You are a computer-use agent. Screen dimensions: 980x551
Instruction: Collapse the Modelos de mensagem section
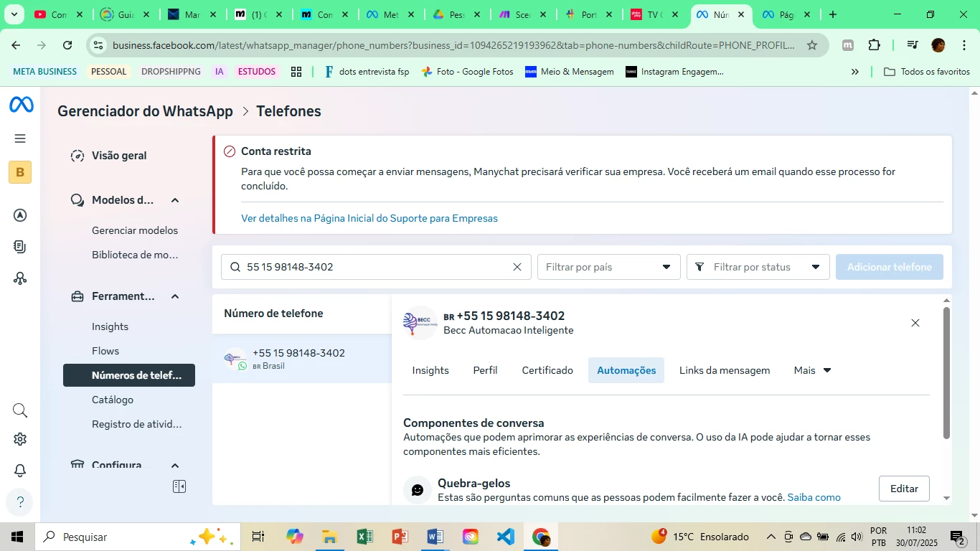click(x=174, y=200)
